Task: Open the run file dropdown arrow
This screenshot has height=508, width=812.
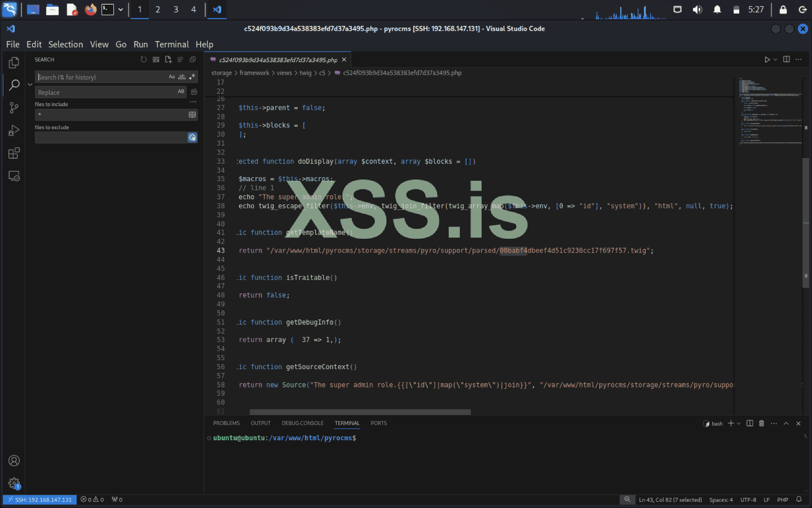Action: 775,60
